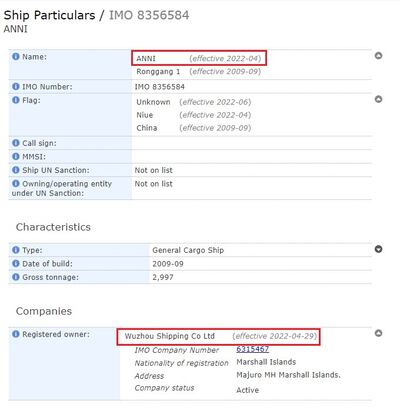Click the info icon beside Ship UN Sanction
Image resolution: width=400 pixels, height=411 pixels.
coord(16,170)
